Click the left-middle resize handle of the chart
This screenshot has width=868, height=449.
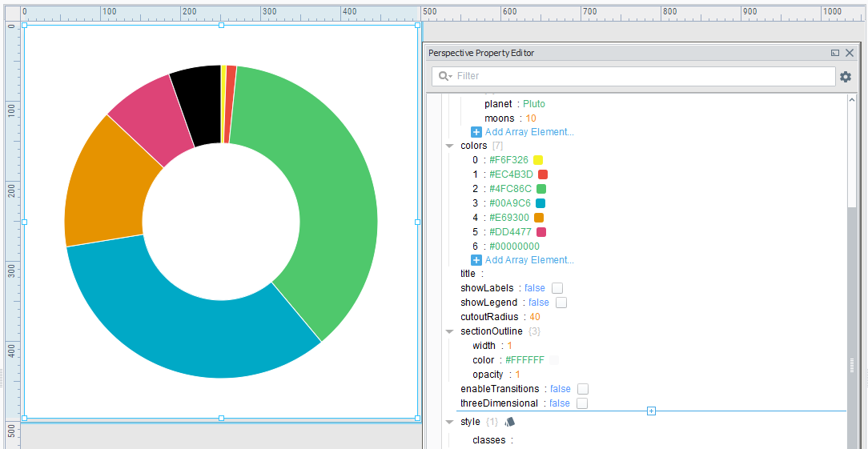click(24, 222)
